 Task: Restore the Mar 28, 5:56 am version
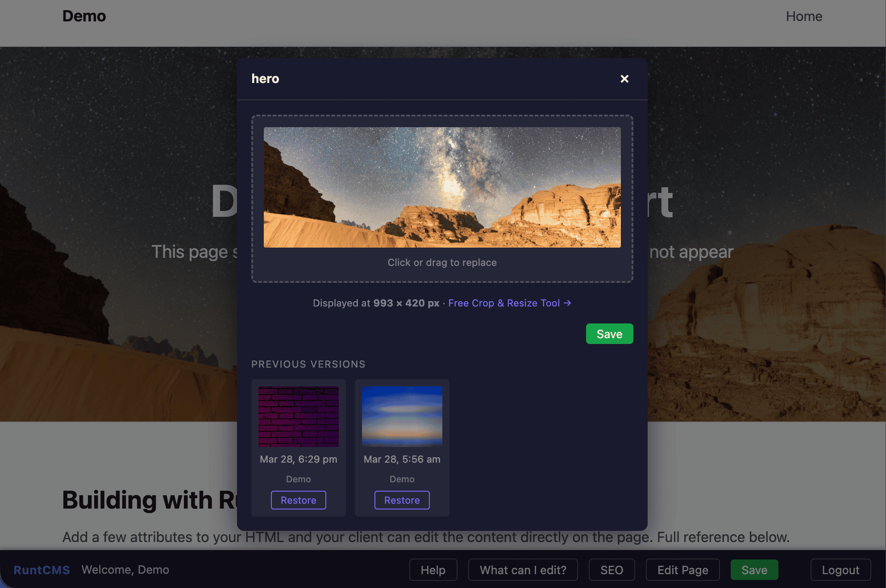click(x=402, y=500)
